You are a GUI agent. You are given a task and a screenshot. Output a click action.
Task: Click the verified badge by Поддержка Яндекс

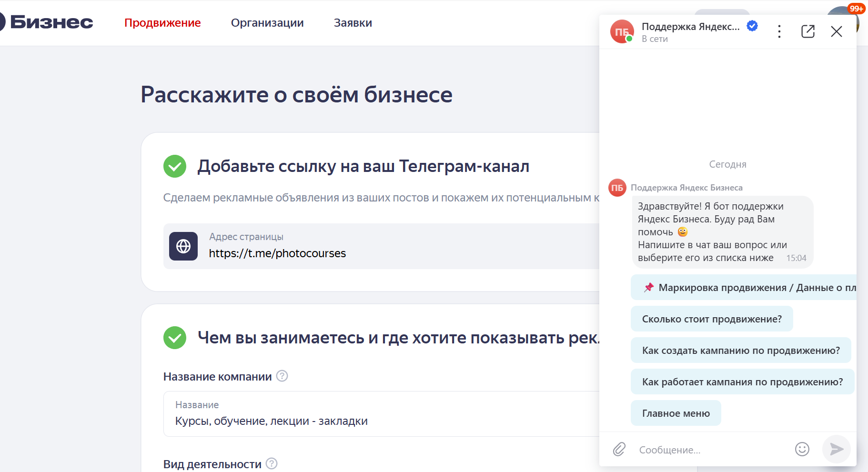pos(752,26)
